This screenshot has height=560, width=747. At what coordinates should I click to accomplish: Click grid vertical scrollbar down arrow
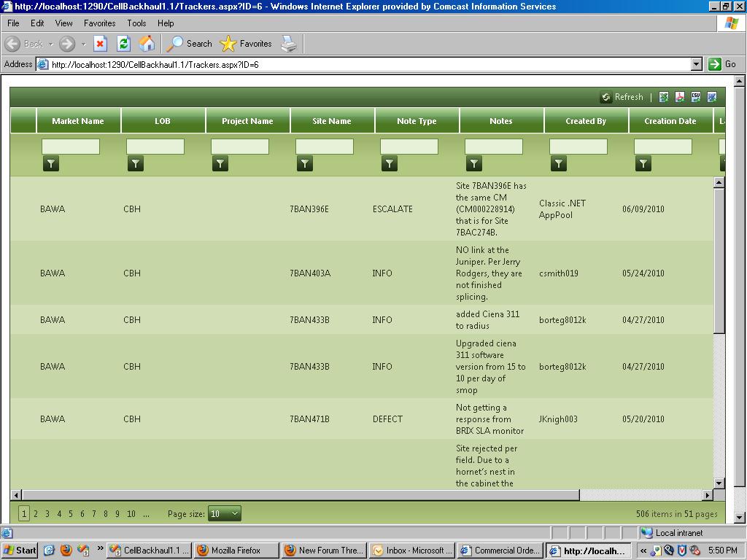coord(719,483)
